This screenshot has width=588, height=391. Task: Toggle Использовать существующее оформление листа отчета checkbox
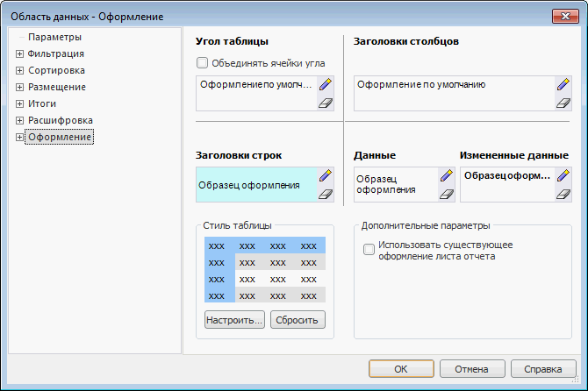pyautogui.click(x=369, y=250)
